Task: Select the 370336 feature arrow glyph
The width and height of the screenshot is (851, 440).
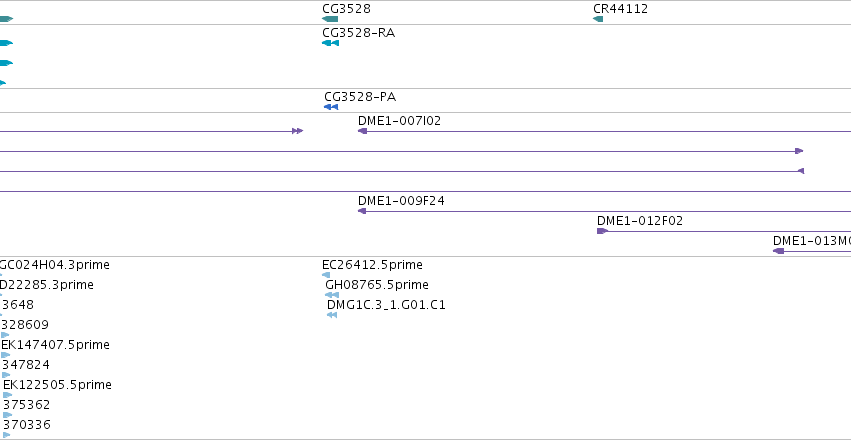Action: pyautogui.click(x=7, y=435)
